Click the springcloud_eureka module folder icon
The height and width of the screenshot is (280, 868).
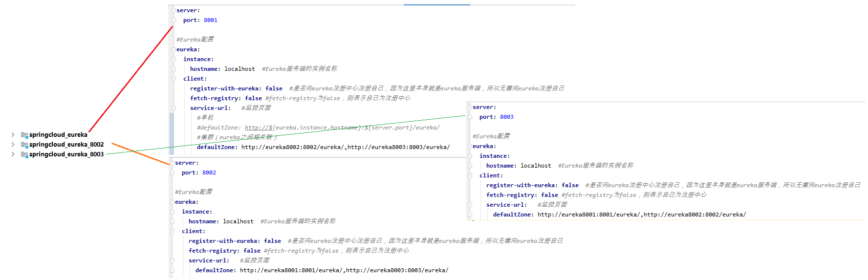coord(24,135)
